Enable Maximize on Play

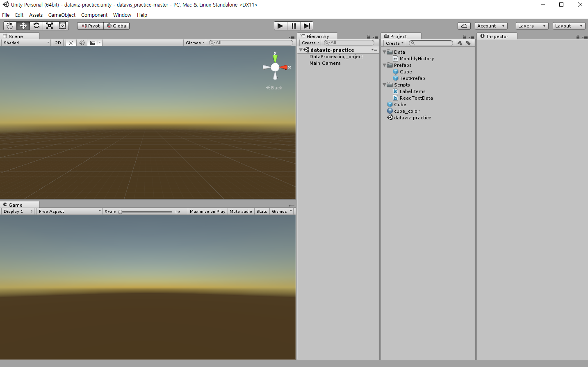click(207, 212)
